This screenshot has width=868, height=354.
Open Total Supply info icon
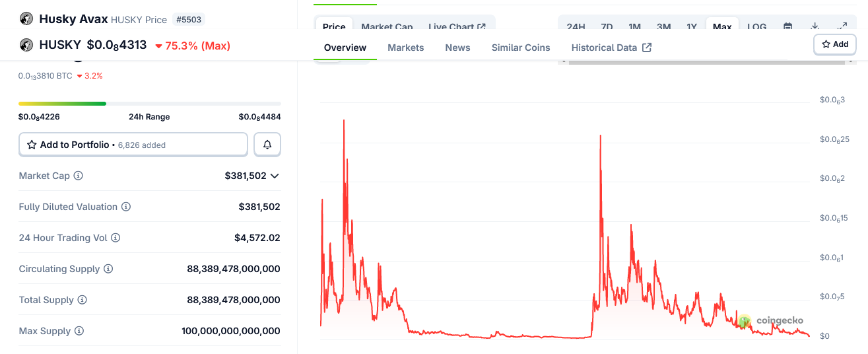pyautogui.click(x=83, y=300)
